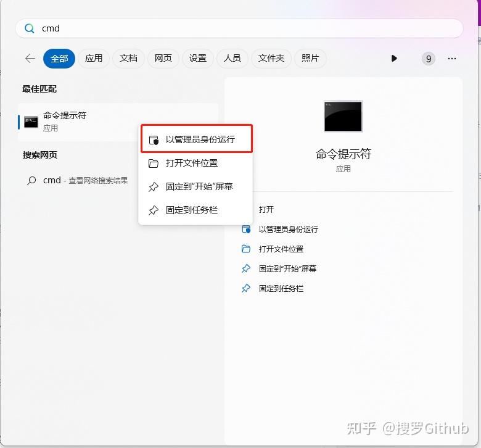Click folder icon in preview pane
481x448 pixels.
(246, 249)
